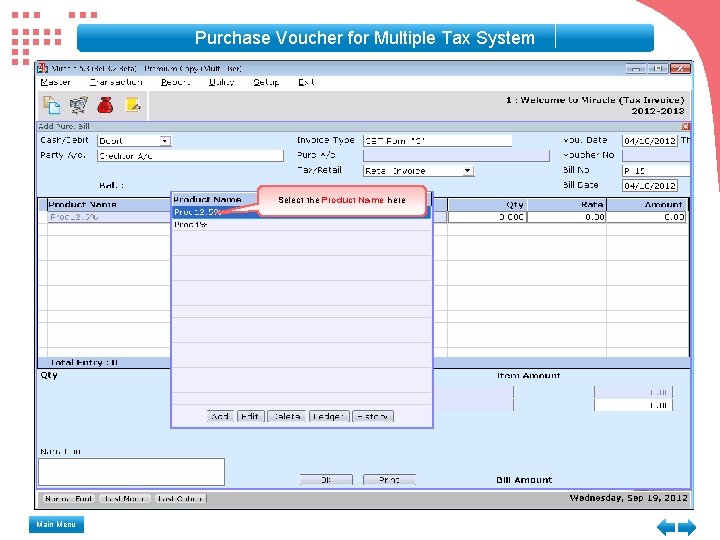
Task: Click the History button in product popup
Action: pyautogui.click(x=373, y=416)
